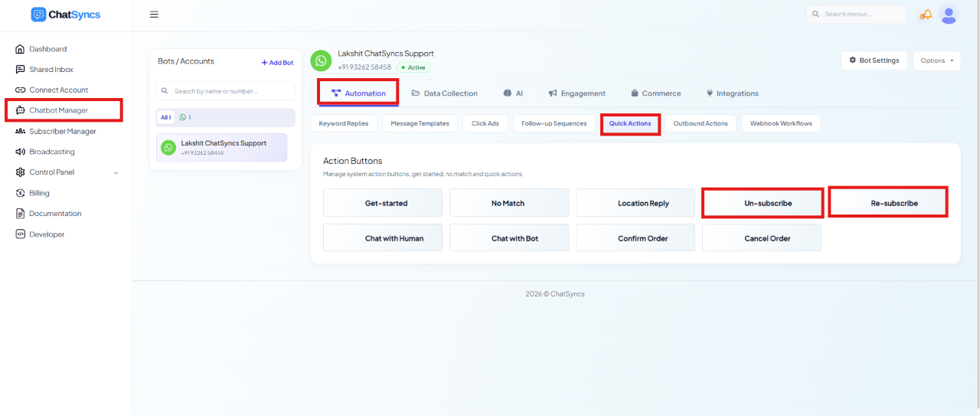Focus the Search by name or number field
980x416 pixels.
(x=225, y=91)
